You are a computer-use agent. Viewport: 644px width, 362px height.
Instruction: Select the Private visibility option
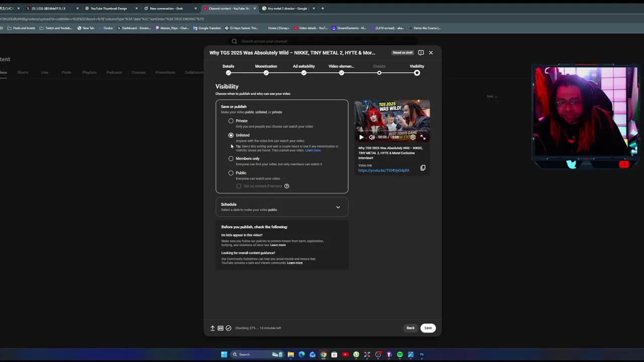(231, 121)
